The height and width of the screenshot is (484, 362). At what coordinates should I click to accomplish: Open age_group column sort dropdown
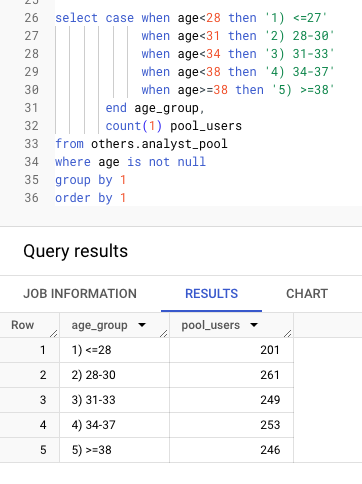[x=142, y=325]
